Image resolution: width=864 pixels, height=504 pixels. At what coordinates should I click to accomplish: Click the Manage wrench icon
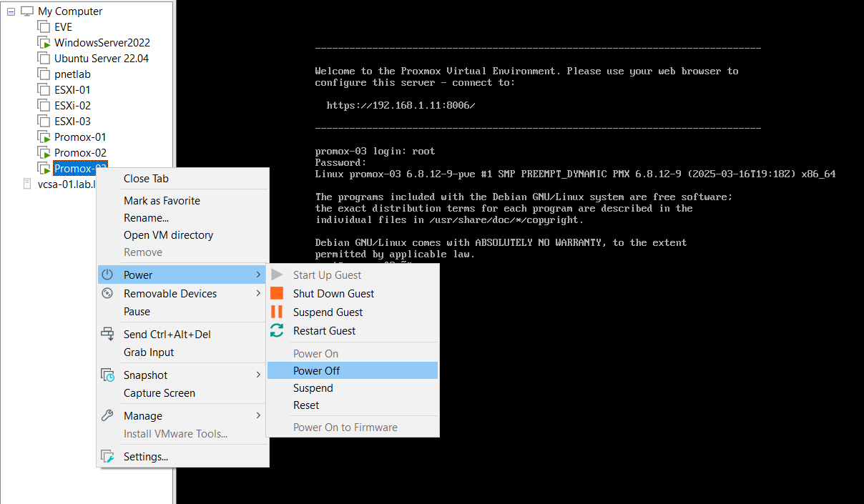click(107, 415)
